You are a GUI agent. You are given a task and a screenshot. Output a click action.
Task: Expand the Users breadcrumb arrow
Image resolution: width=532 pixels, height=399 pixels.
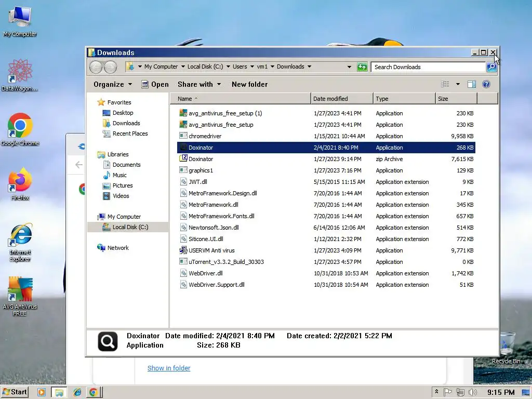click(252, 66)
